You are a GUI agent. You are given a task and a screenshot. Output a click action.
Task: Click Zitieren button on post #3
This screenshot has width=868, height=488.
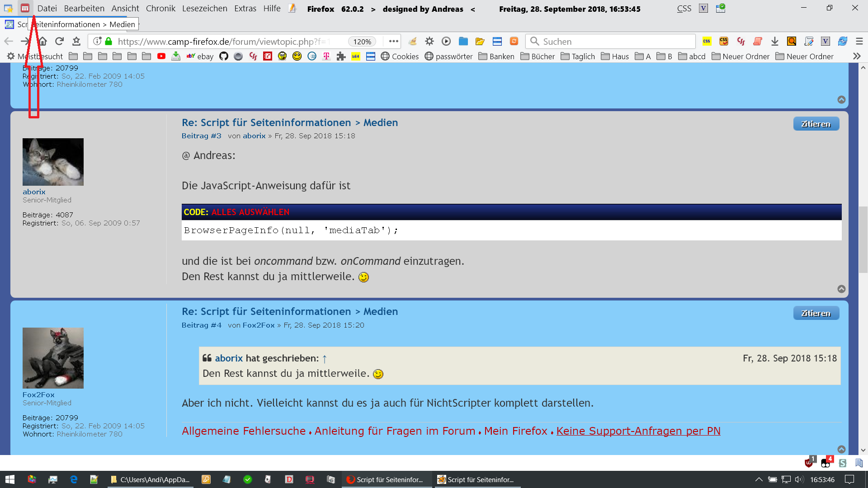[x=816, y=124]
